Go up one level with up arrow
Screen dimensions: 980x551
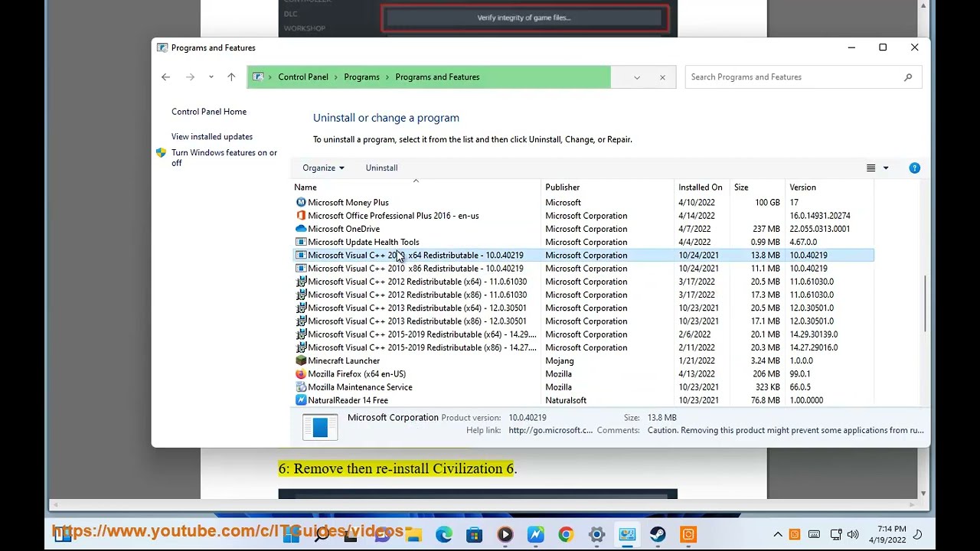[x=231, y=77]
